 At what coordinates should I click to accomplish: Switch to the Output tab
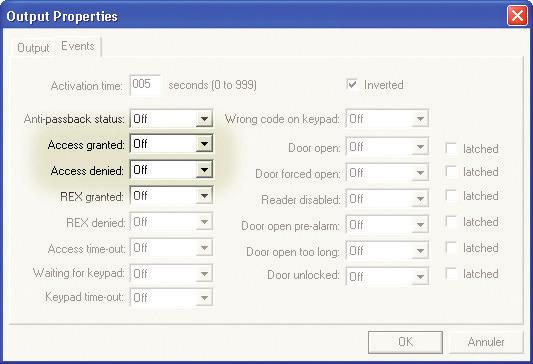tap(33, 48)
